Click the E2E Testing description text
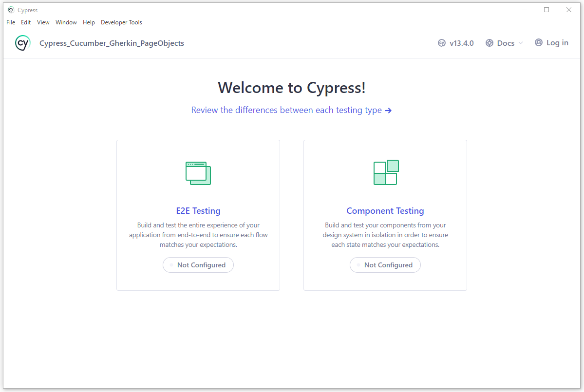This screenshot has height=392, width=584. 198,235
